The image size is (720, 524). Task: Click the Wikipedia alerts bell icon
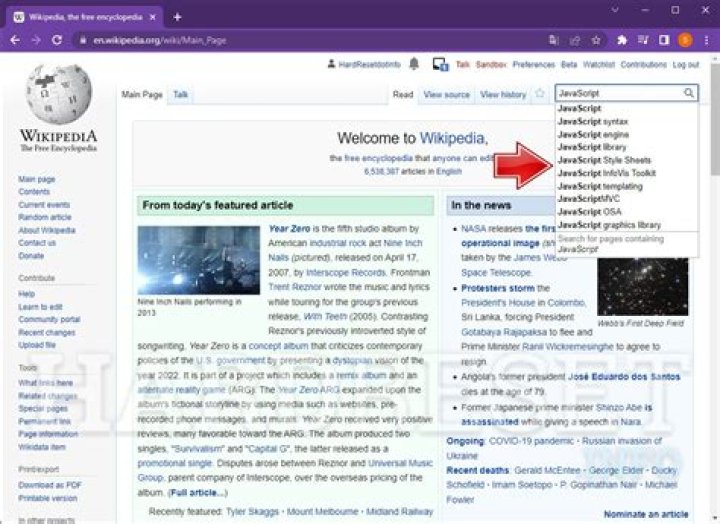(x=414, y=64)
